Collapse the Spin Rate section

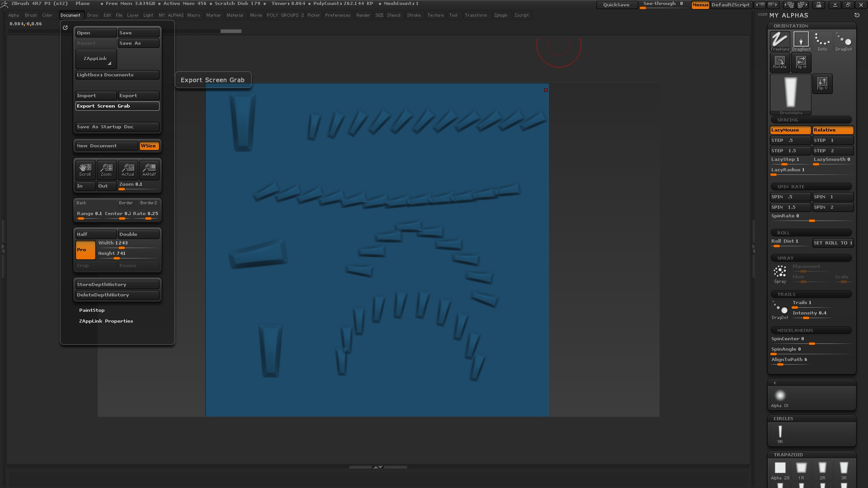point(811,186)
